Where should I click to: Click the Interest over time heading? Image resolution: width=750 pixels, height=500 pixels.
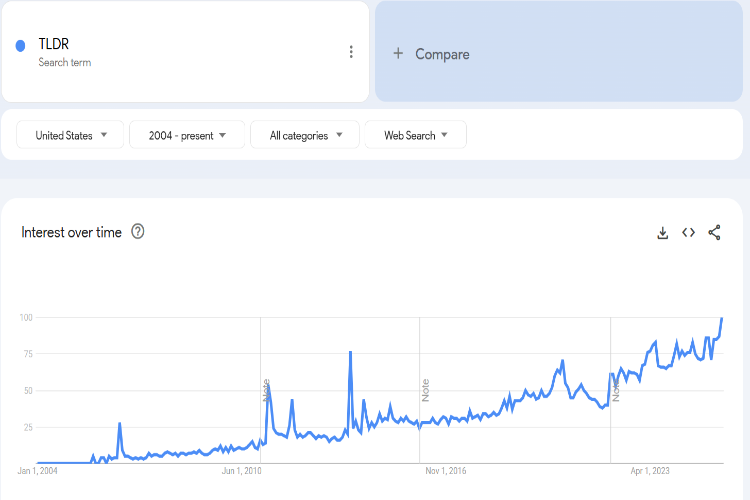71,232
